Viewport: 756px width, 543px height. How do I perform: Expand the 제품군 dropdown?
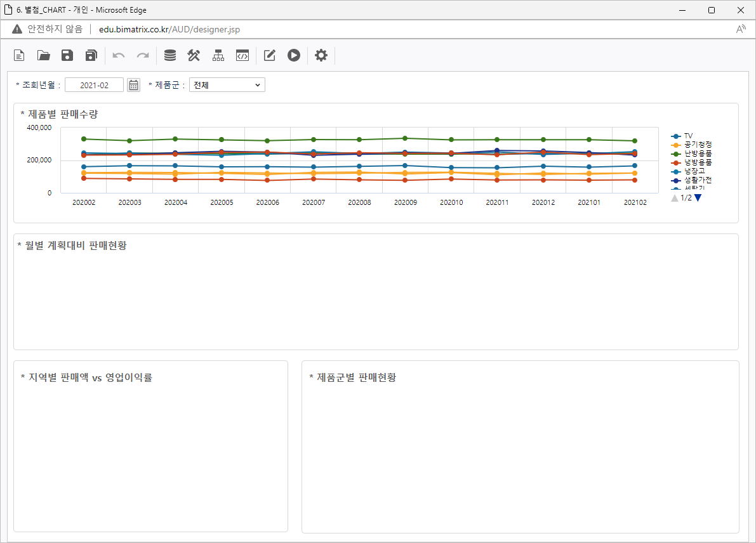[227, 85]
